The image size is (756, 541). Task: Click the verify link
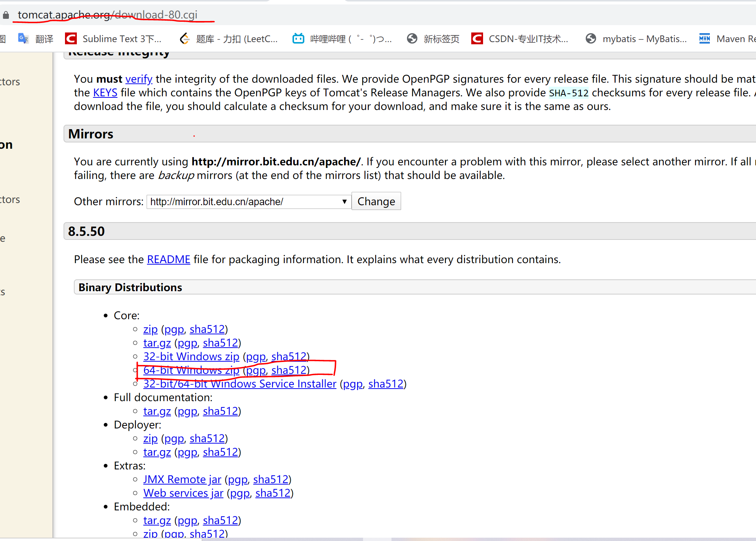(x=139, y=79)
